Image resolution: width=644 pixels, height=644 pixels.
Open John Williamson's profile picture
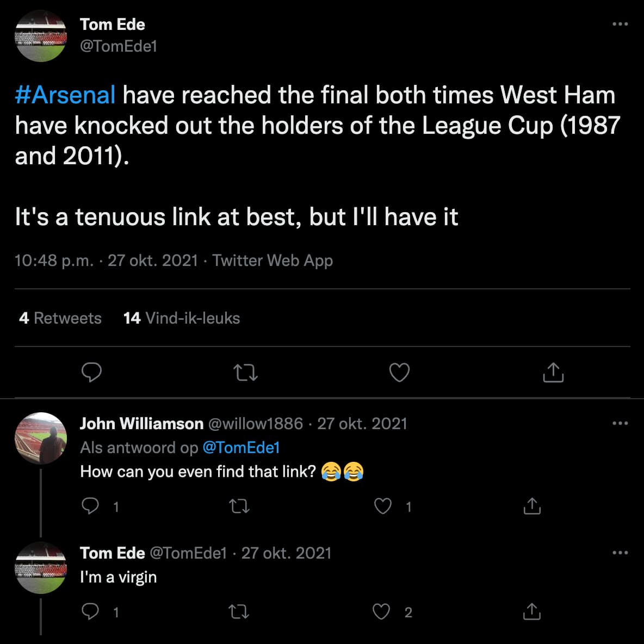41,438
